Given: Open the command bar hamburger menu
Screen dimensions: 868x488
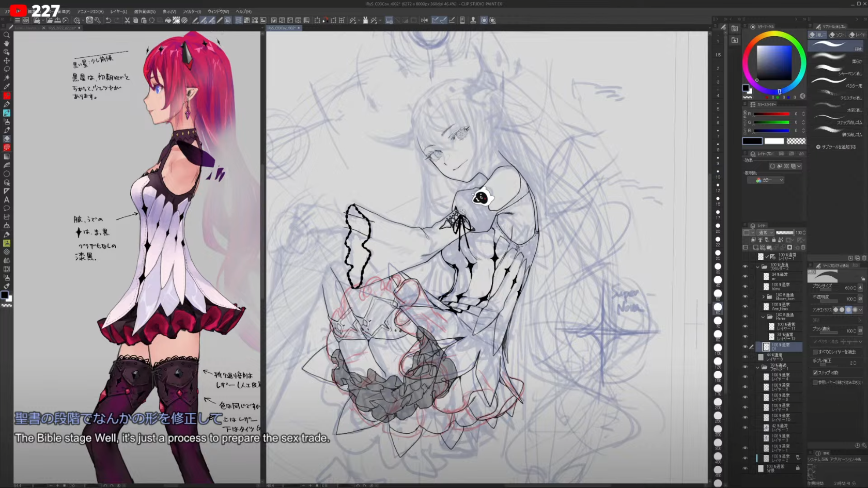Looking at the screenshot, I should (17, 21).
